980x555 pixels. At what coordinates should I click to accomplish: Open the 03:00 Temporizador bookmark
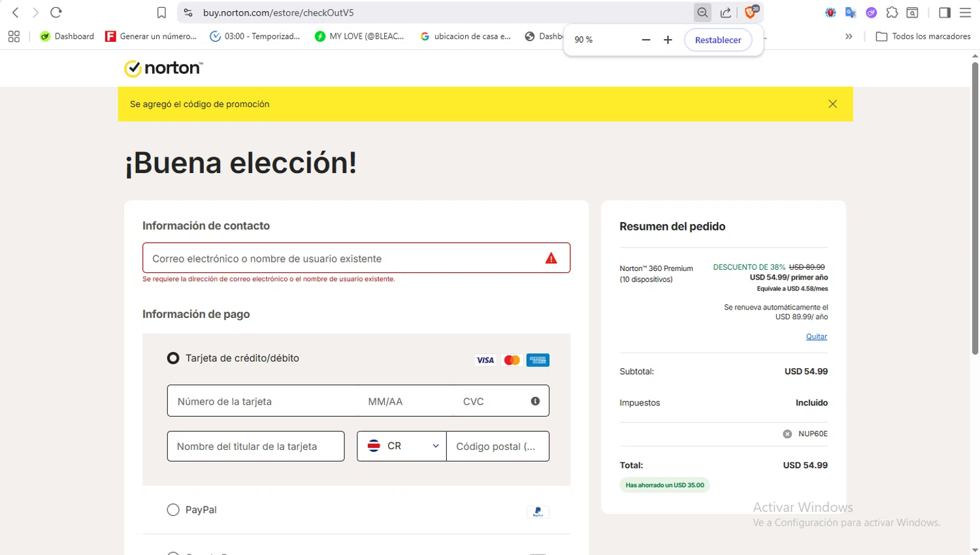tap(255, 37)
